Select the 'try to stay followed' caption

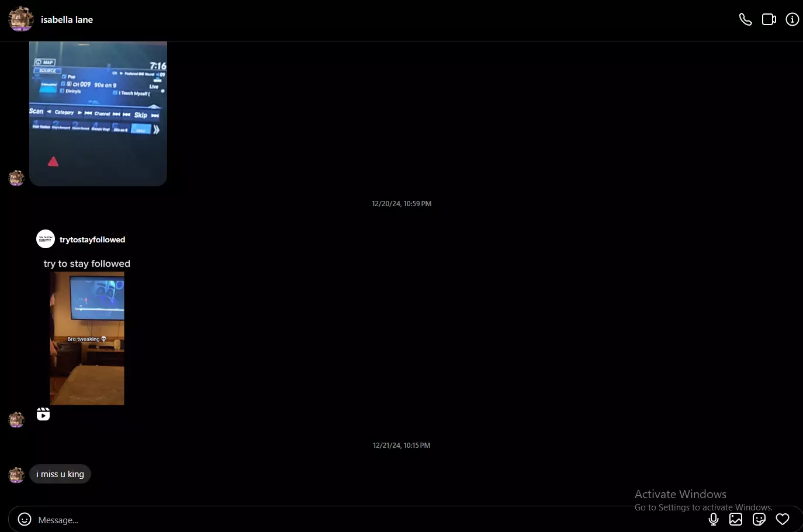tap(87, 264)
